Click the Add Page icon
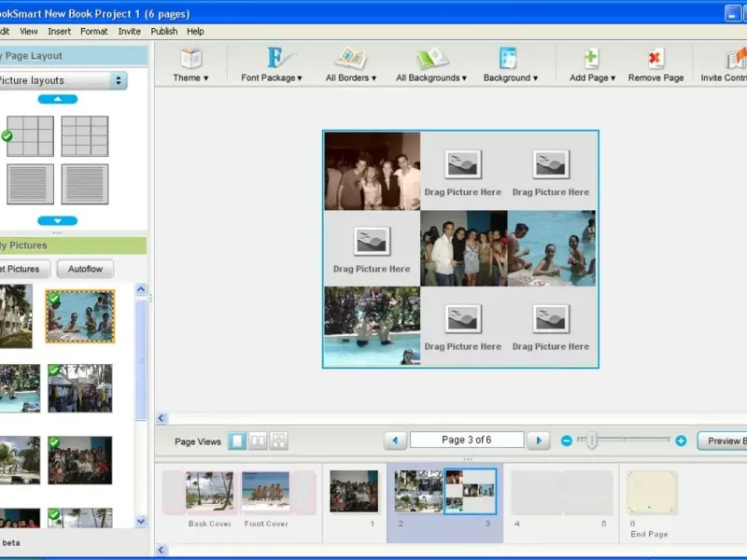This screenshot has width=747, height=560. pos(592,60)
